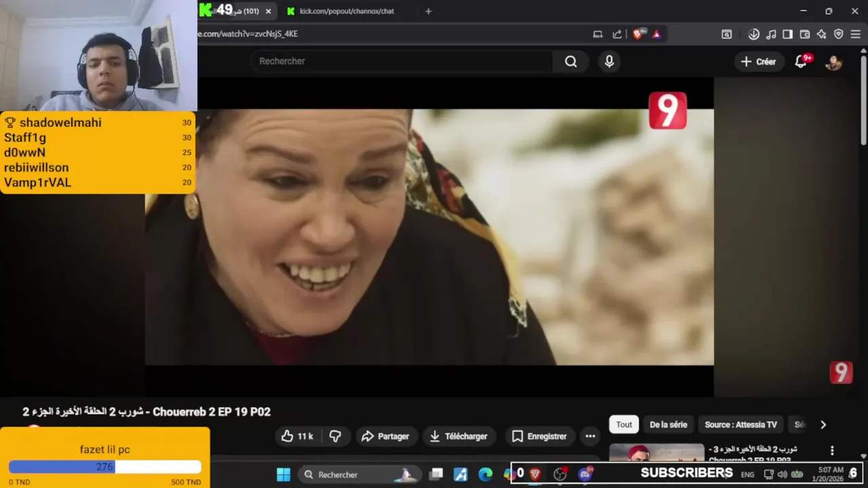Click the install app icon in address bar

597,34
